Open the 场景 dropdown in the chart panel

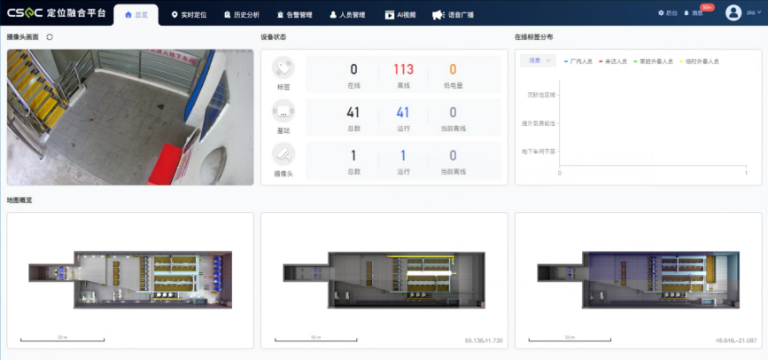pyautogui.click(x=538, y=61)
